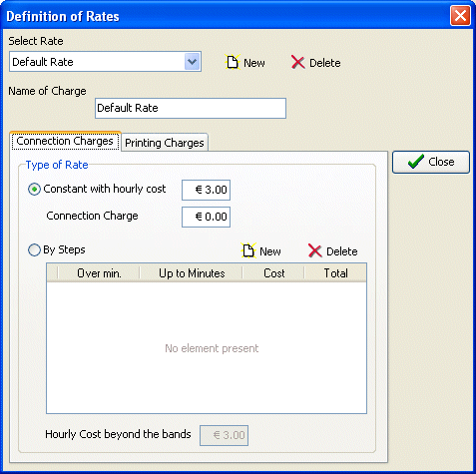This screenshot has width=476, height=474.
Task: Click the red X Delete rate icon
Action: 297,62
